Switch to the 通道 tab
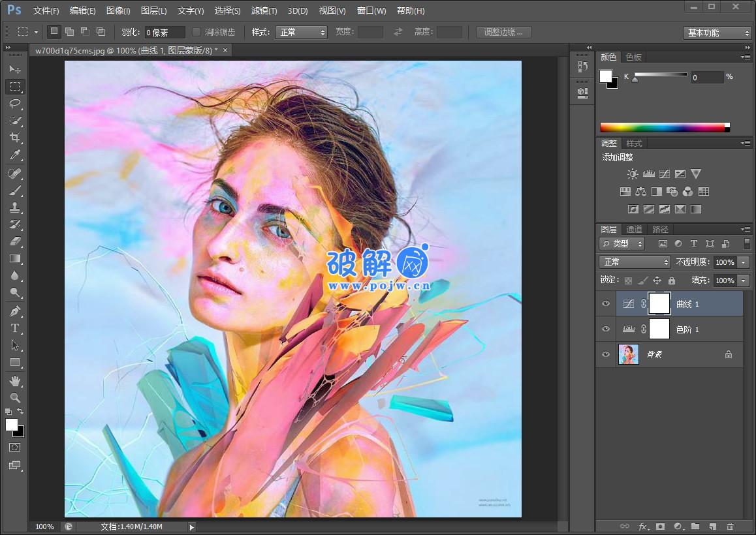 point(633,229)
